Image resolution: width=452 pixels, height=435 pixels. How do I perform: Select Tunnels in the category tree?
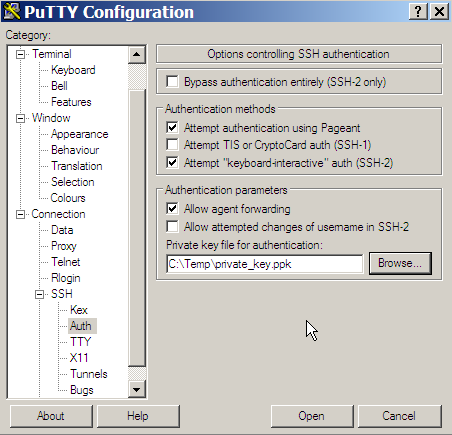[89, 374]
